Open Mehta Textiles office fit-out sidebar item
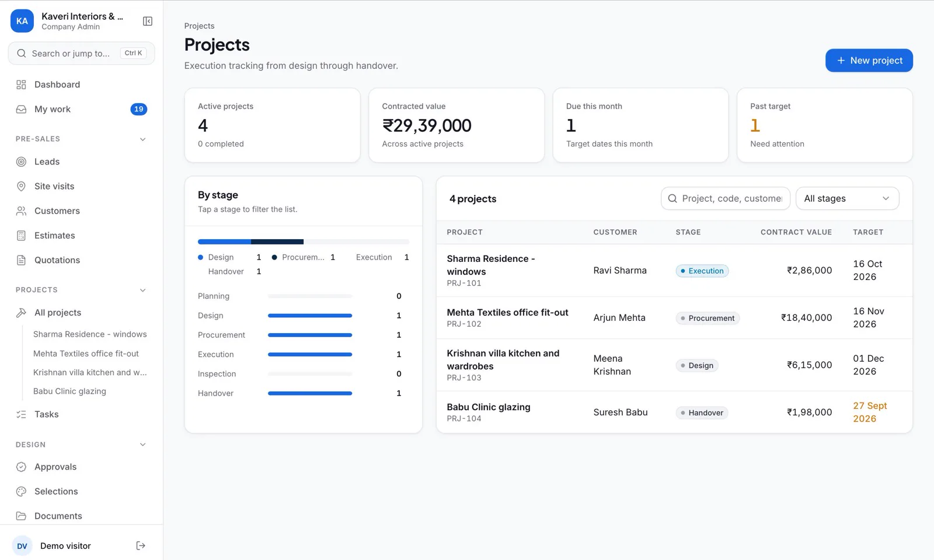934x560 pixels. tap(86, 353)
